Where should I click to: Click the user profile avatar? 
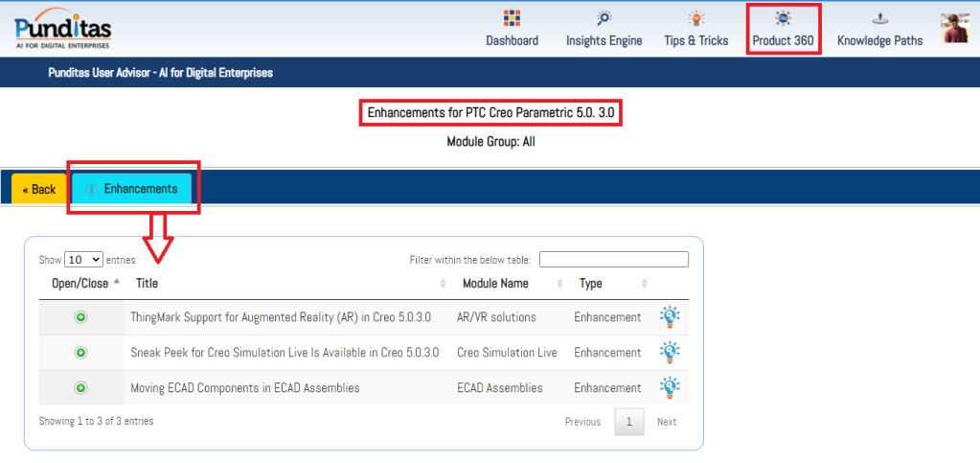click(955, 29)
